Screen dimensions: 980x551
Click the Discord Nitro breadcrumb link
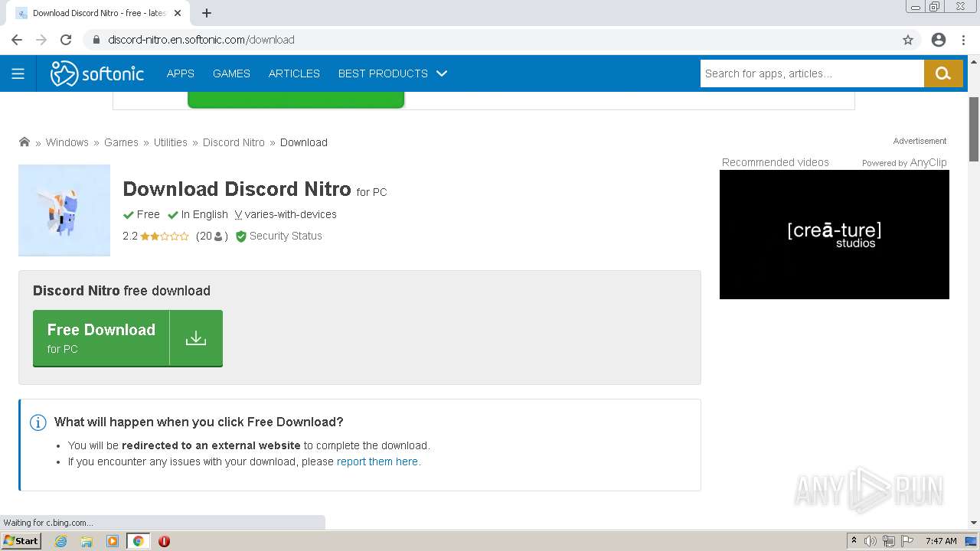click(x=234, y=142)
